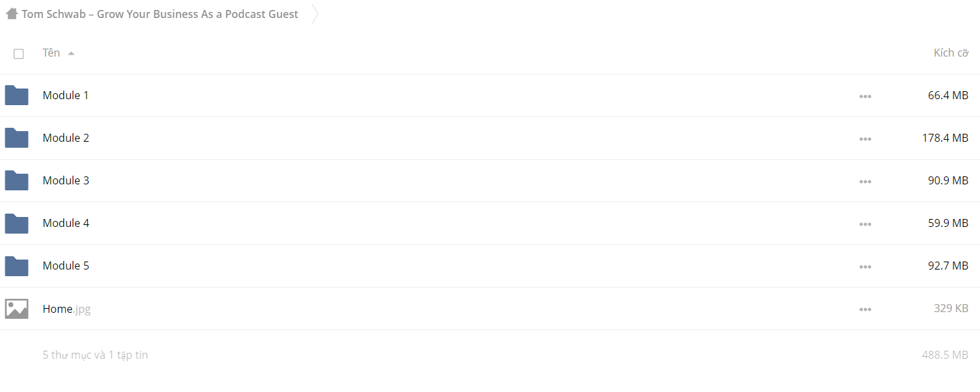
Task: Go to Tom Schwab breadcrumb folder title
Action: (160, 14)
